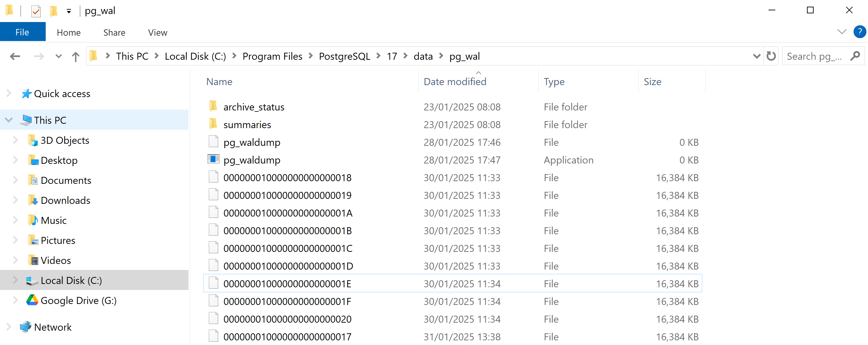Open Desktop in the navigation pane
Image resolution: width=868 pixels, height=345 pixels.
(x=59, y=160)
